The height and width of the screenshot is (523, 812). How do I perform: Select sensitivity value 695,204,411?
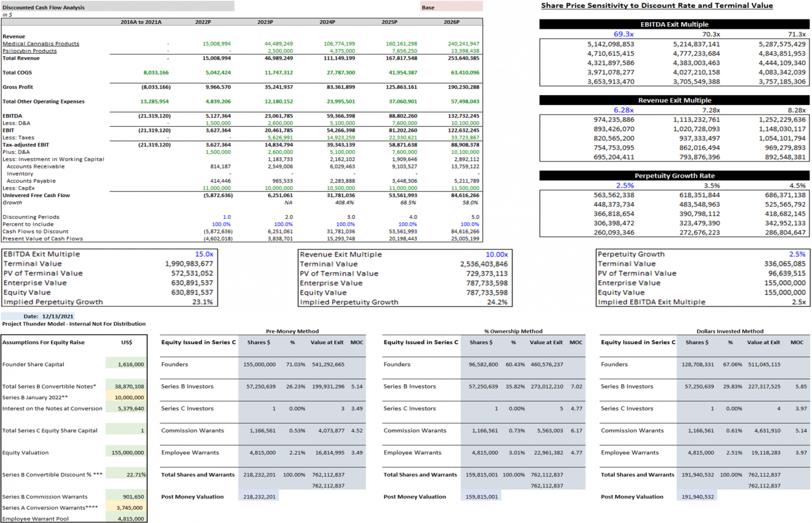(614, 157)
